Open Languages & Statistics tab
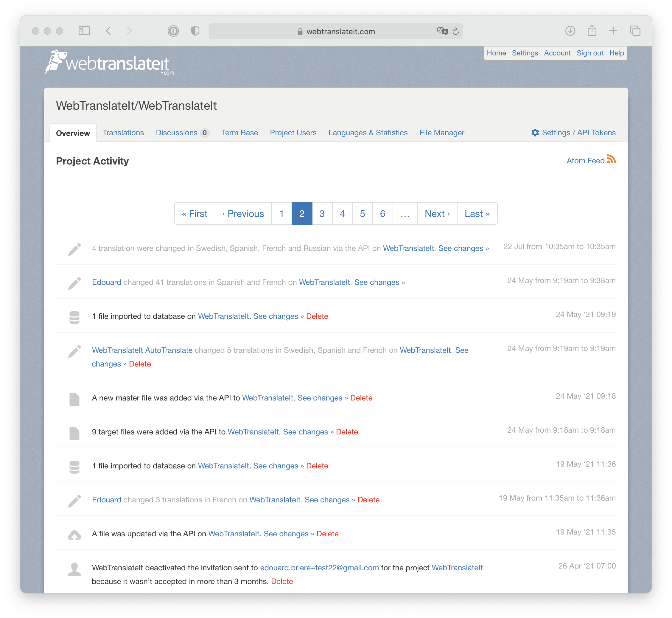 [368, 133]
